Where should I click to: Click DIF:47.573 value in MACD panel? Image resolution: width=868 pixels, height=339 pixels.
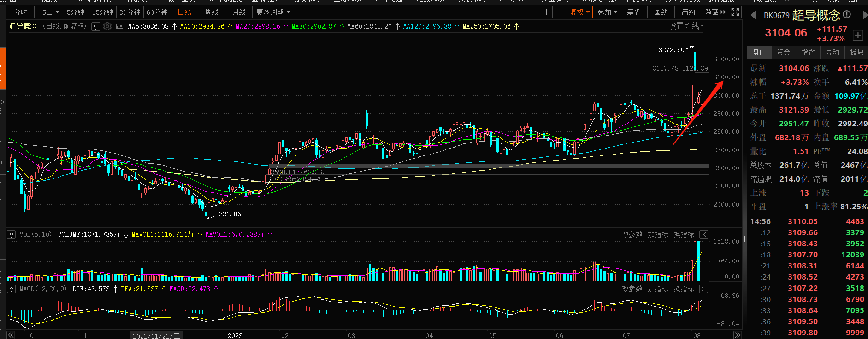point(91,289)
